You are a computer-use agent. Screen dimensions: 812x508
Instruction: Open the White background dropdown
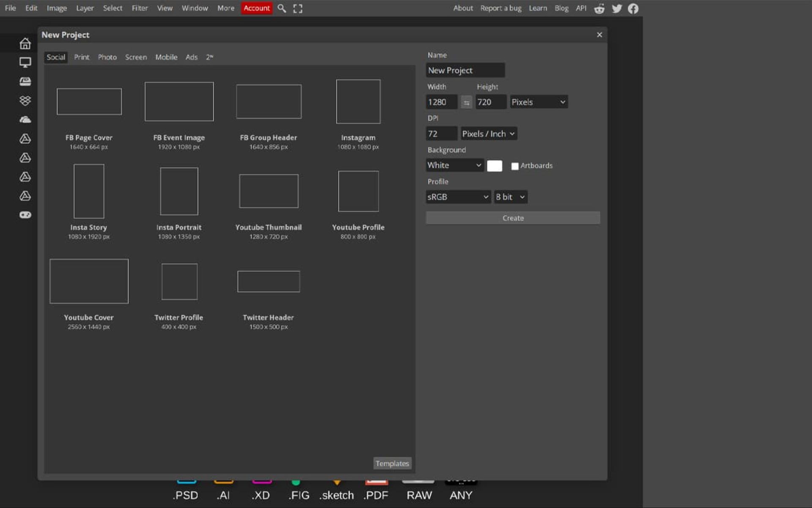455,165
